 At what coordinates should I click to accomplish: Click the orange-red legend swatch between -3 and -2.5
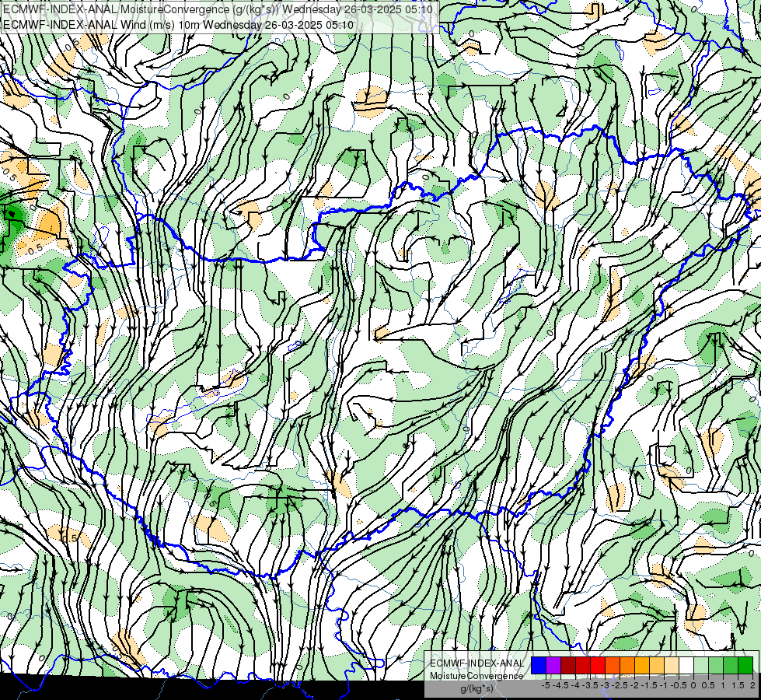point(613,665)
